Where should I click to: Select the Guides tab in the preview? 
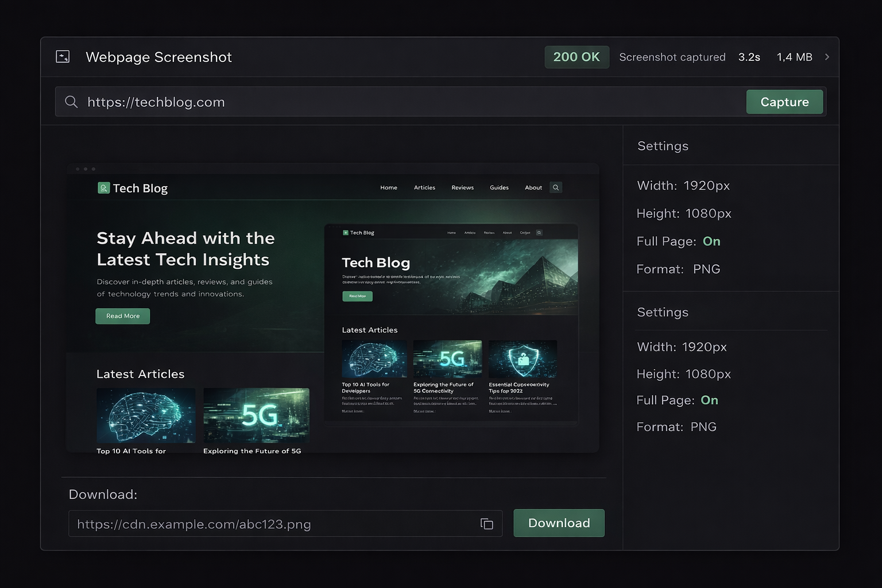tap(499, 187)
